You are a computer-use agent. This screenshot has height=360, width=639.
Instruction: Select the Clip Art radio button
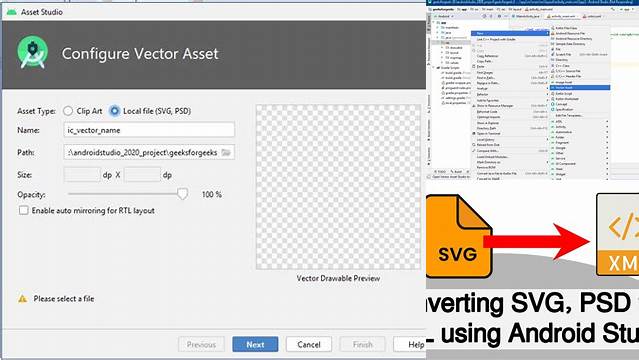pos(68,111)
